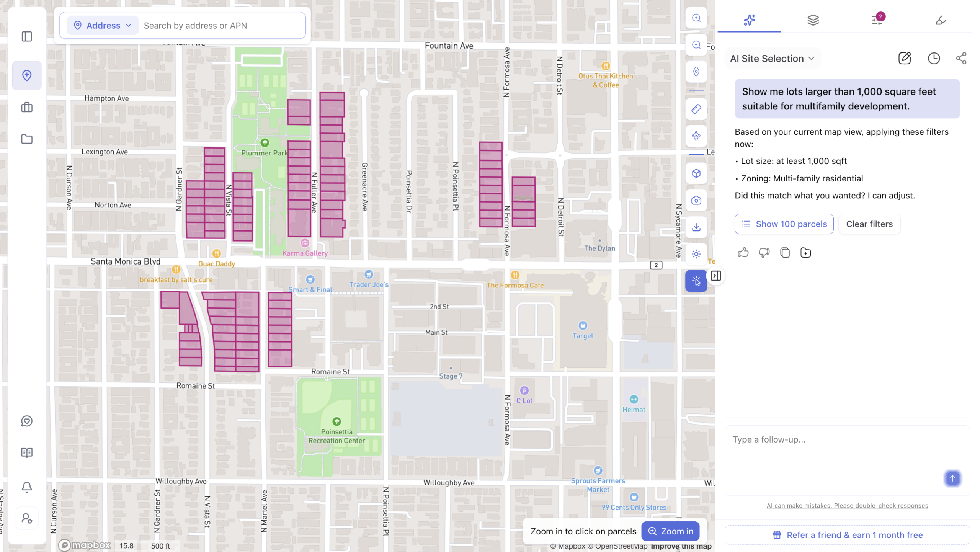Click the Smart & Final map label

(x=310, y=290)
